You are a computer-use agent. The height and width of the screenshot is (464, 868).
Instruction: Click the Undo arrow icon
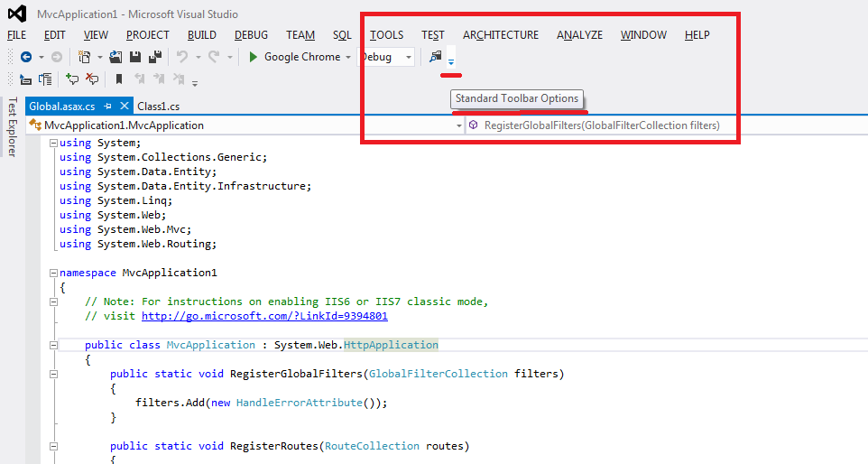click(x=182, y=57)
